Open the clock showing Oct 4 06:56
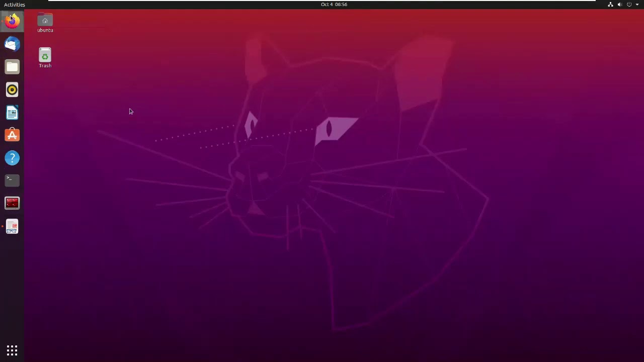The height and width of the screenshot is (362, 644). 334,5
